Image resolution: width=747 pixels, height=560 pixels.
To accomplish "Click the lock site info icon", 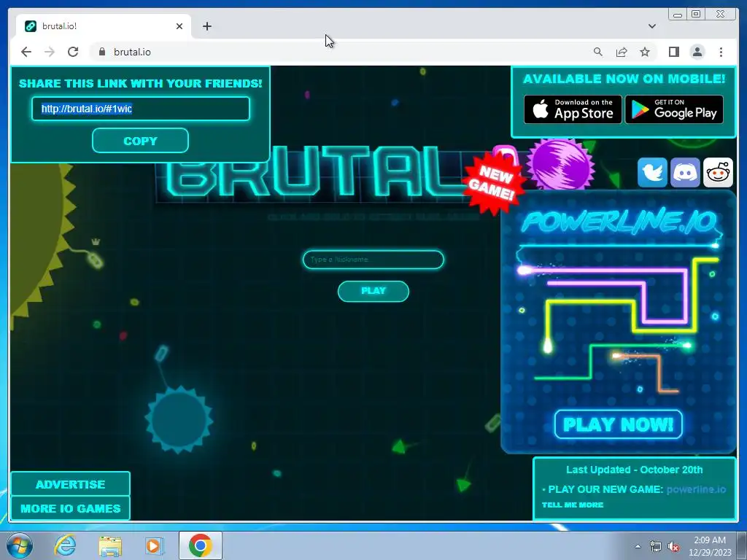I will [101, 52].
